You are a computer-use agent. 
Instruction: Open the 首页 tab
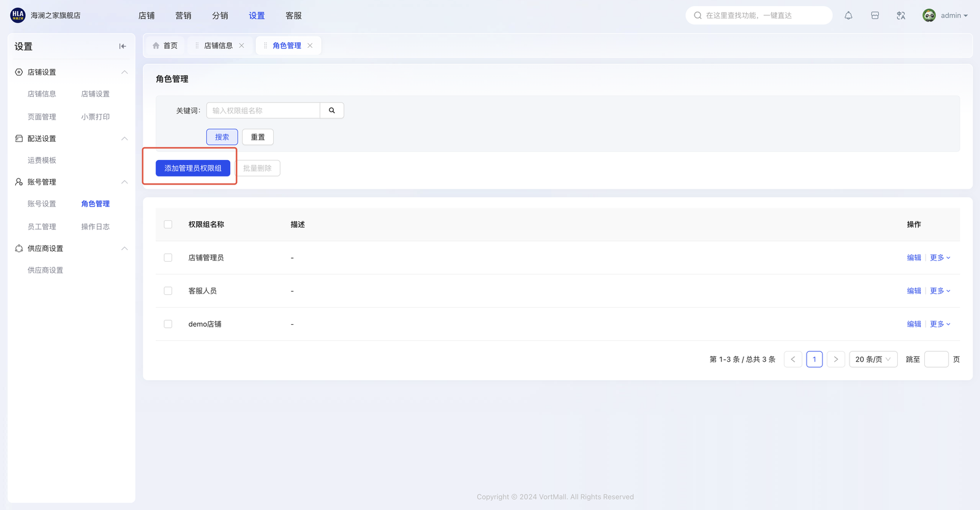click(x=165, y=45)
